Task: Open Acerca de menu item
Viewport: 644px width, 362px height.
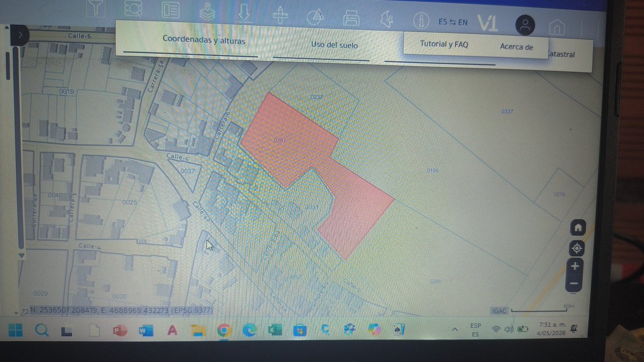Action: [x=516, y=47]
